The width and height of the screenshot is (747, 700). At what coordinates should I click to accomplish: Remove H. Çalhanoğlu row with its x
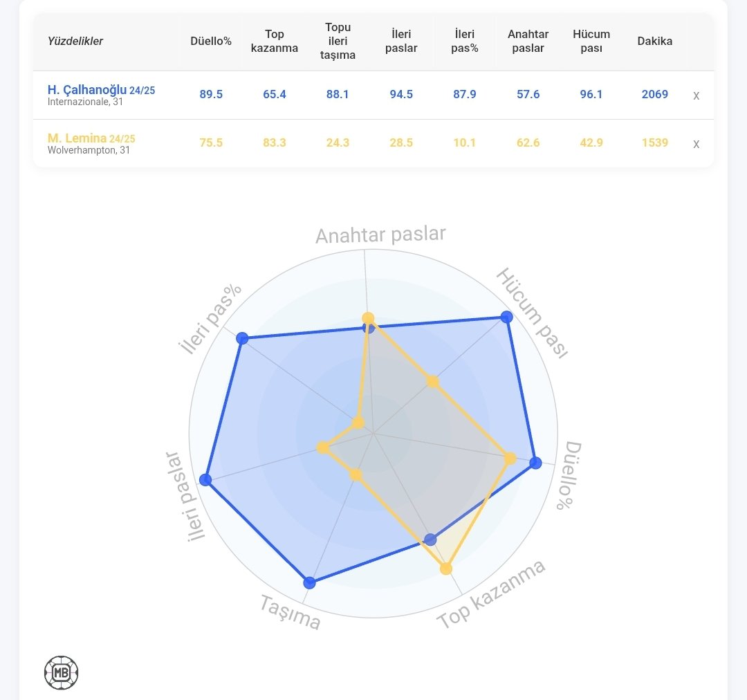coord(696,95)
